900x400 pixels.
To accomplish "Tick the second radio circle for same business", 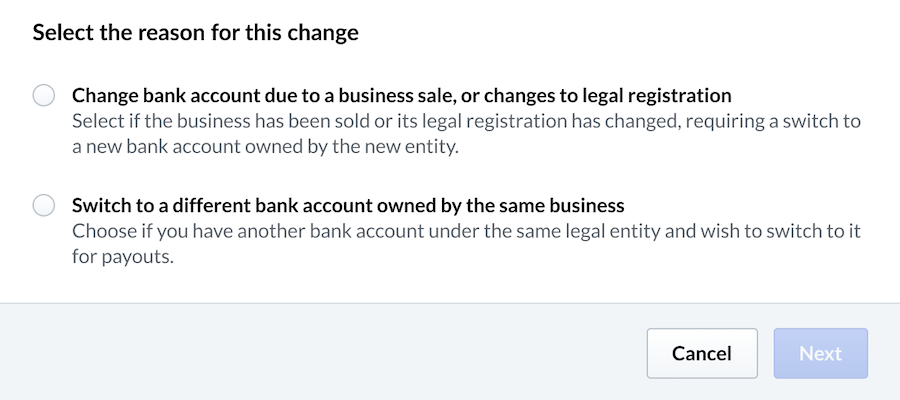I will 44,206.
